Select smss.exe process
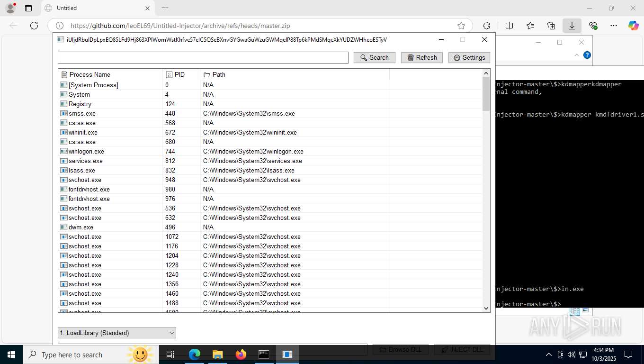 click(270, 113)
